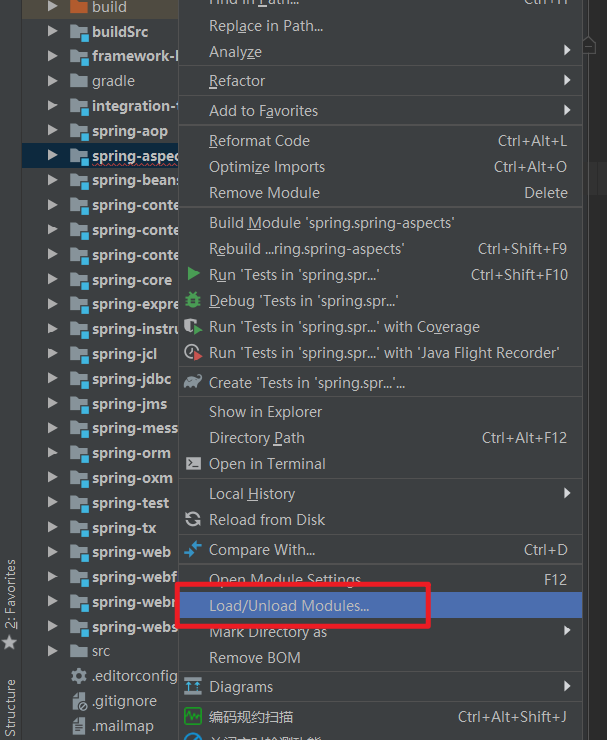The image size is (607, 740).
Task: Click the terminal icon beside Open in Terminal
Action: [193, 463]
